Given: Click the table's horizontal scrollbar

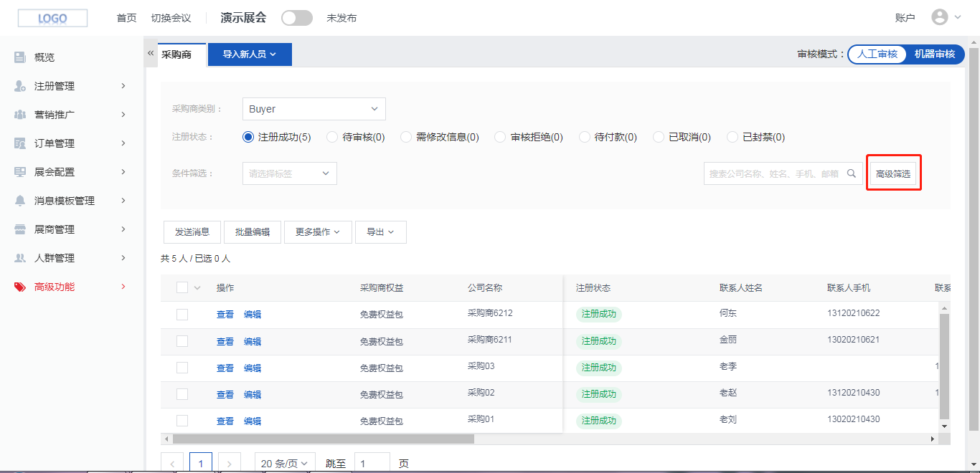Looking at the screenshot, I should [324, 439].
